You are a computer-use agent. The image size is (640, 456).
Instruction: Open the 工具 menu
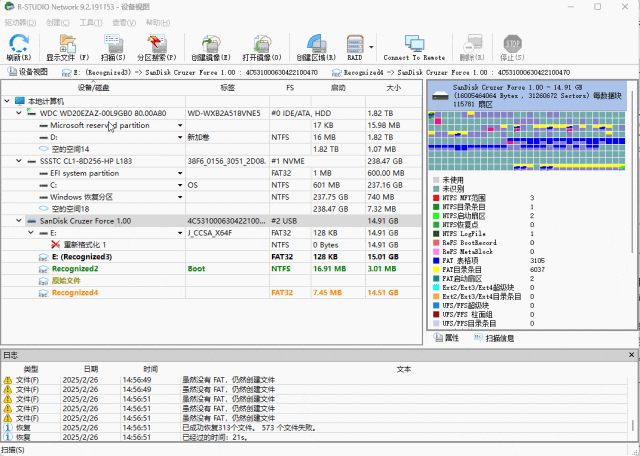pyautogui.click(x=91, y=22)
